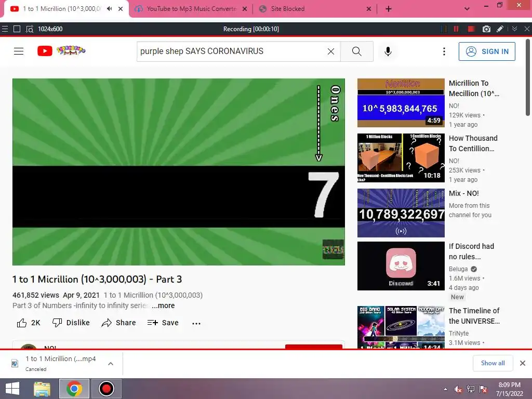
Task: Open How Thousand To Centillion thumbnail
Action: pyautogui.click(x=401, y=158)
